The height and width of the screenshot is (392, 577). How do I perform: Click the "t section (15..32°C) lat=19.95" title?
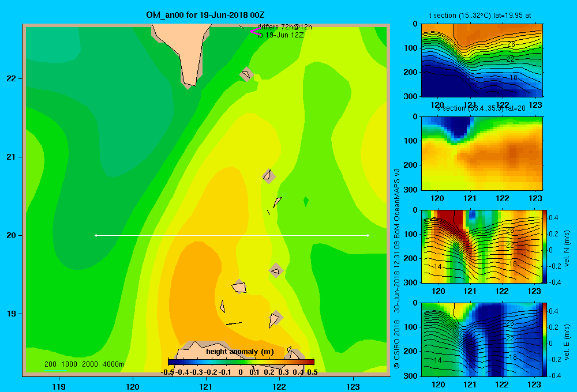coord(479,16)
